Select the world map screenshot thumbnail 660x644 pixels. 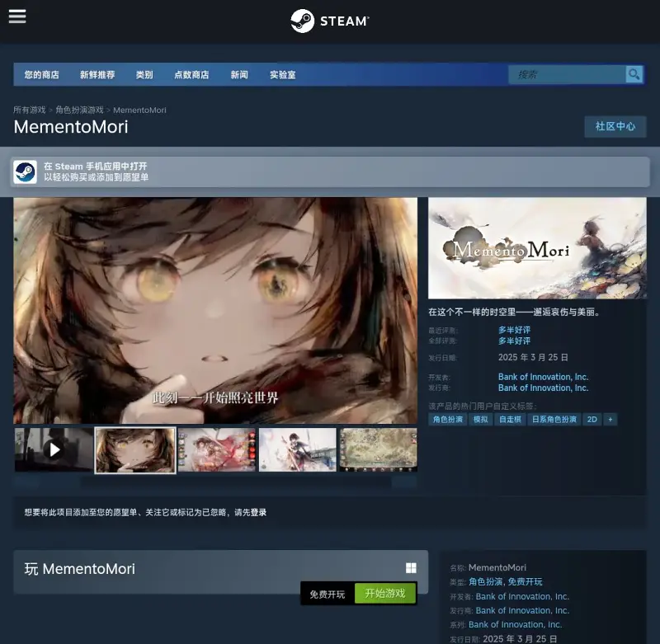[x=379, y=449]
